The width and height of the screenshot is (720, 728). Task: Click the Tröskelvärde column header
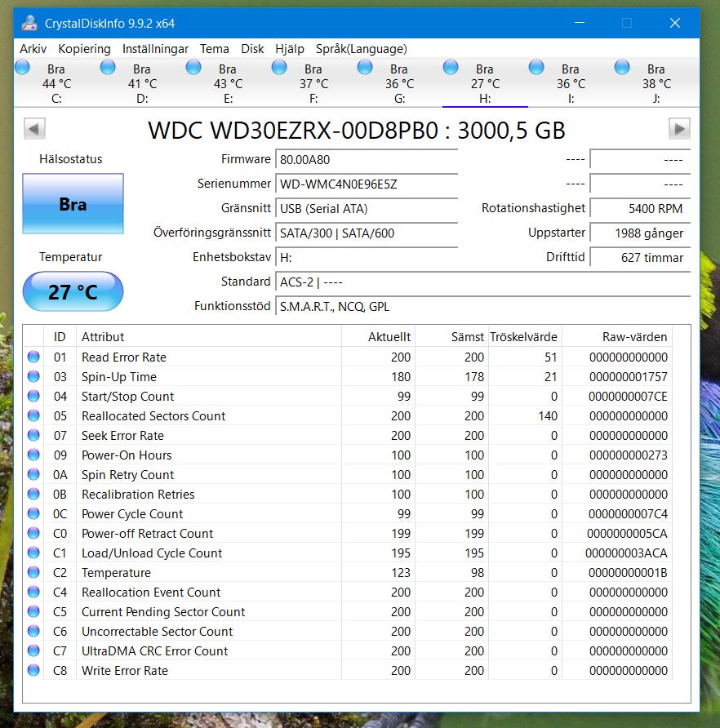pyautogui.click(x=525, y=336)
